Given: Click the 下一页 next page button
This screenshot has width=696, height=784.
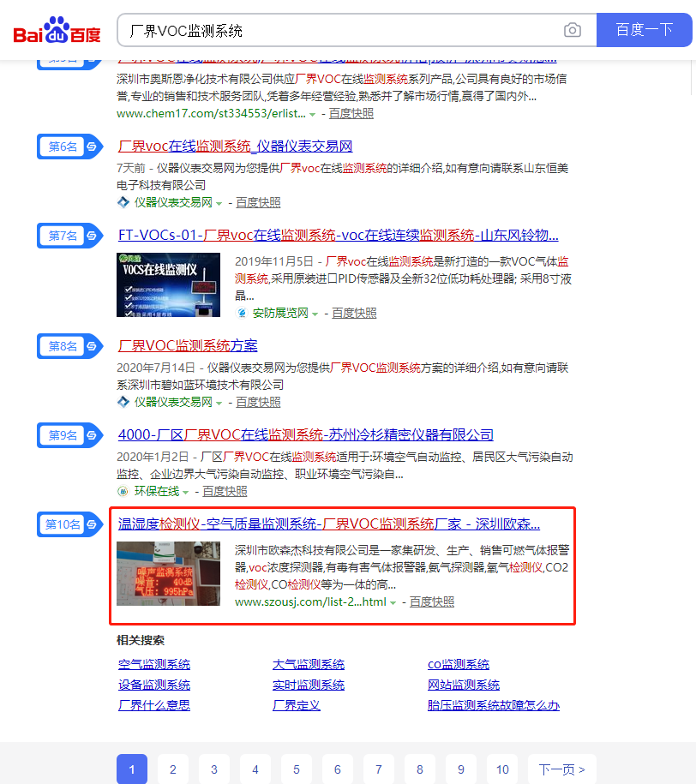Looking at the screenshot, I should [561, 769].
